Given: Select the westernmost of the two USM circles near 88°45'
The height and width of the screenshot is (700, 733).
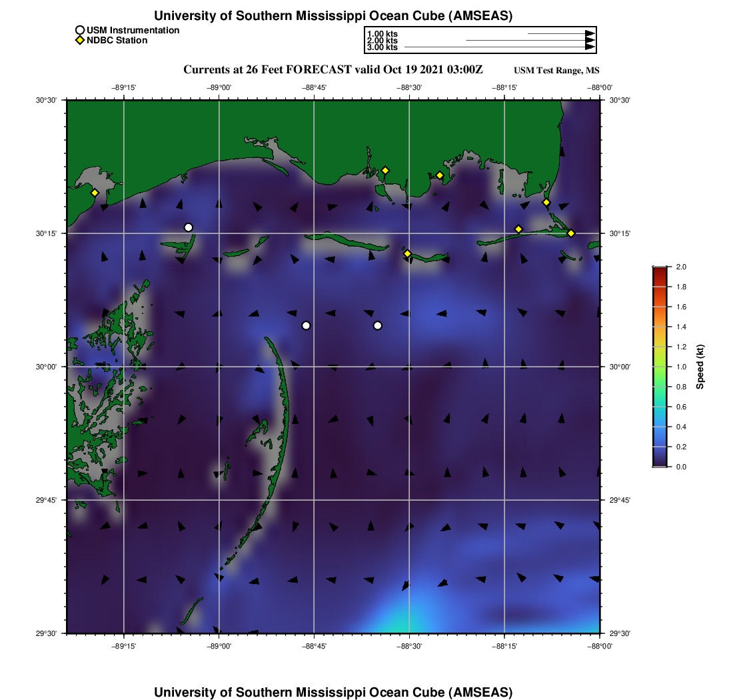Looking at the screenshot, I should 306,325.
